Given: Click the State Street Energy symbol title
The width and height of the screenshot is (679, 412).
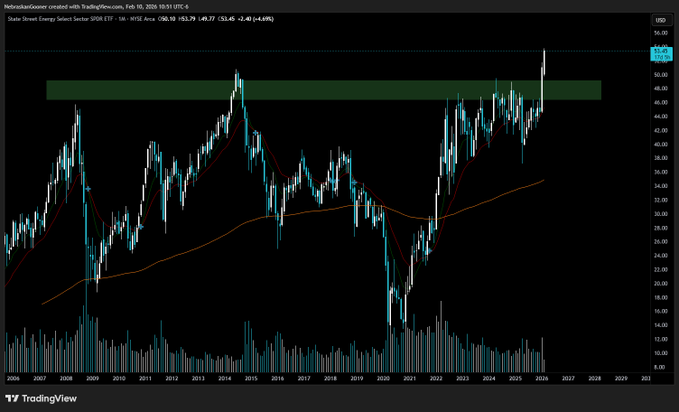Looking at the screenshot, I should [62, 20].
